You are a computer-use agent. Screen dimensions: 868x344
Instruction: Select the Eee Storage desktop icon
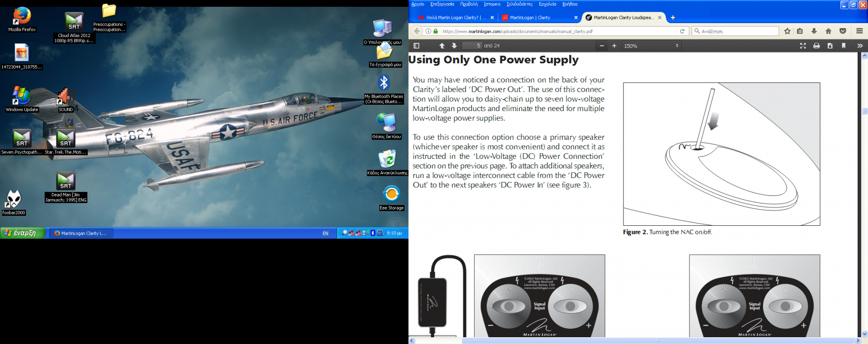[392, 198]
